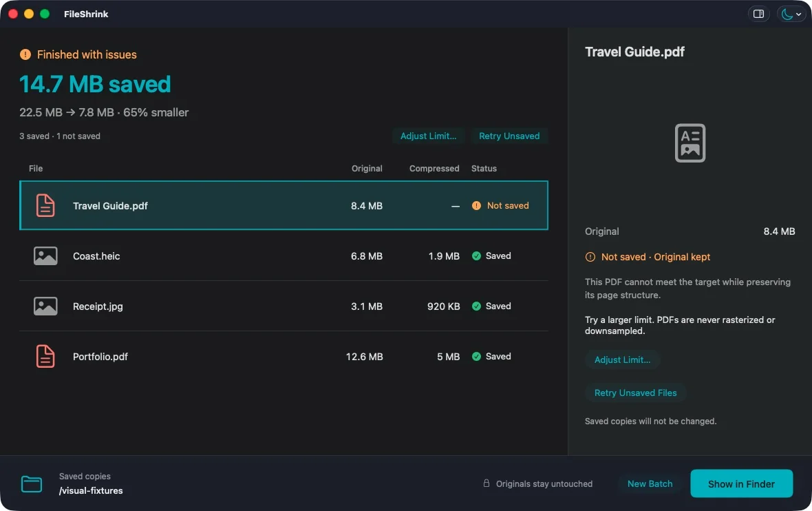Open the appearance theme moon dropdown
812x511 pixels.
(791, 14)
